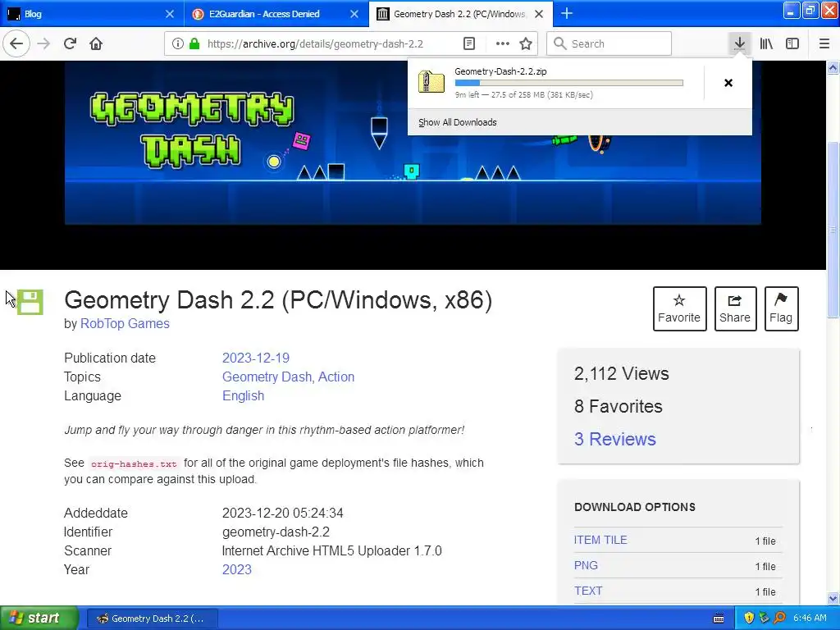Add item to Favorites with star button
Viewport: 840px width, 630px height.
(679, 308)
